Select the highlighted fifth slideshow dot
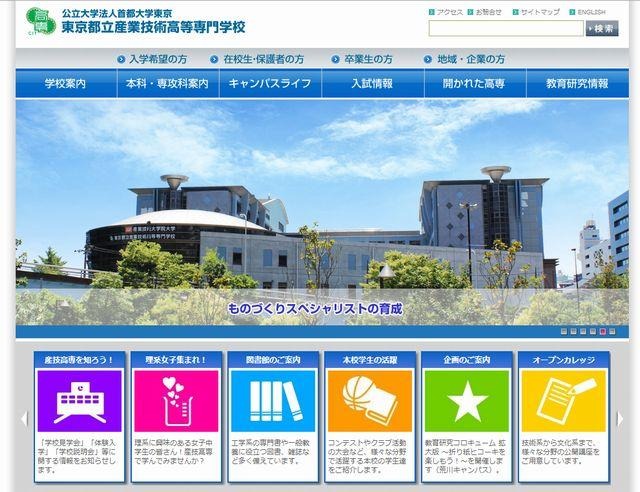 [602, 332]
